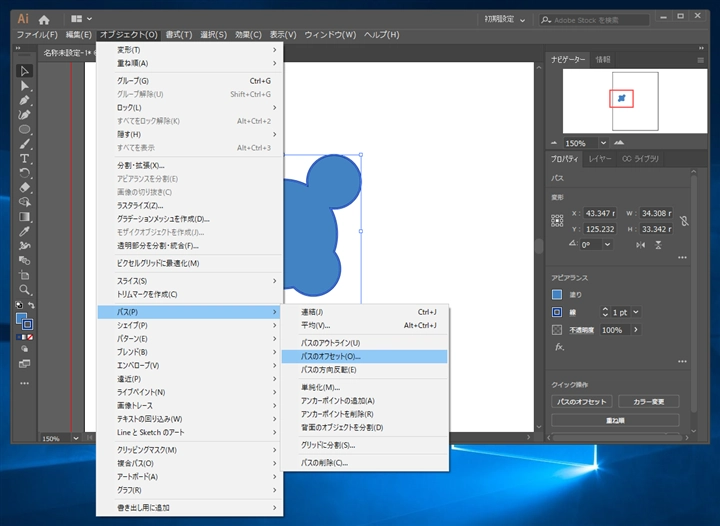The height and width of the screenshot is (526, 720).
Task: Click flip vertical icon in Properties
Action: (658, 245)
